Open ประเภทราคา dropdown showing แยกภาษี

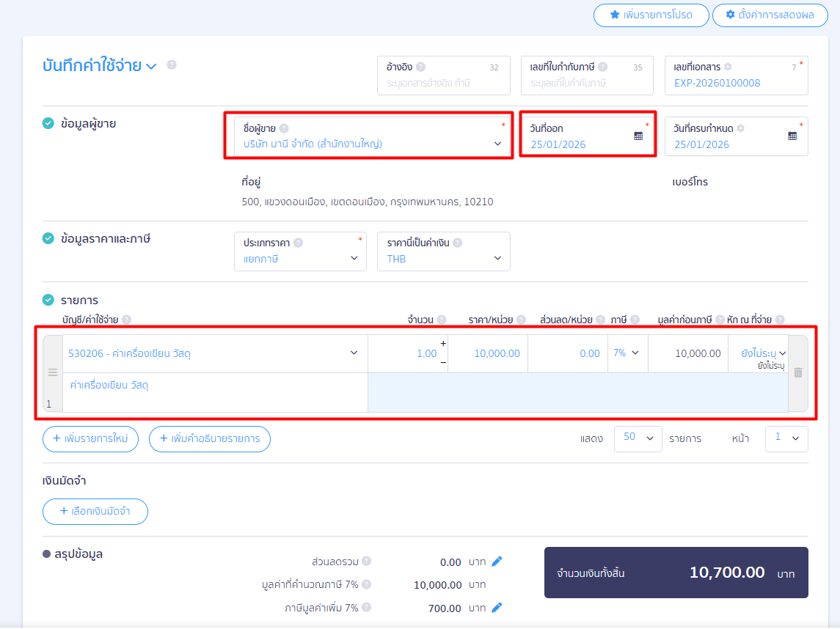point(300,251)
